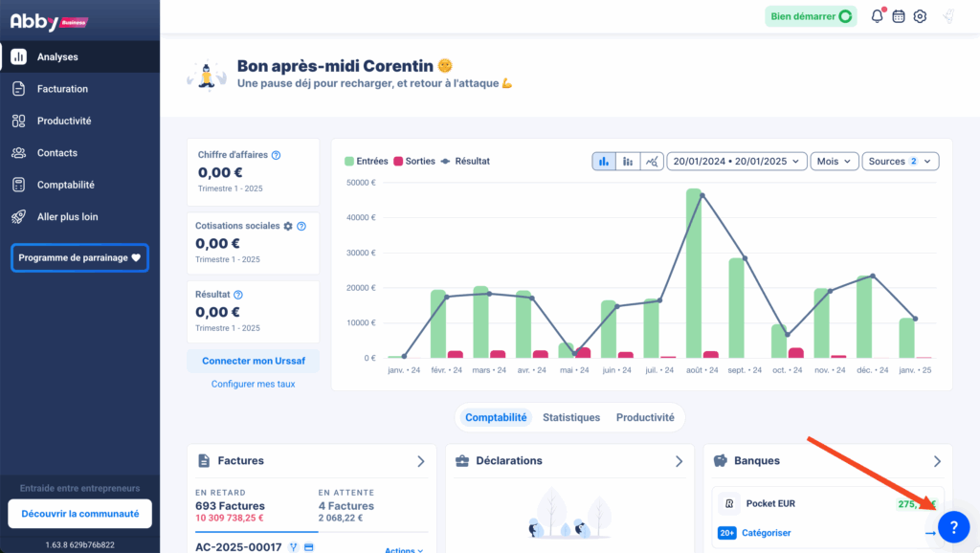Select Facturation in the sidebar
The width and height of the screenshot is (980, 553).
59,88
